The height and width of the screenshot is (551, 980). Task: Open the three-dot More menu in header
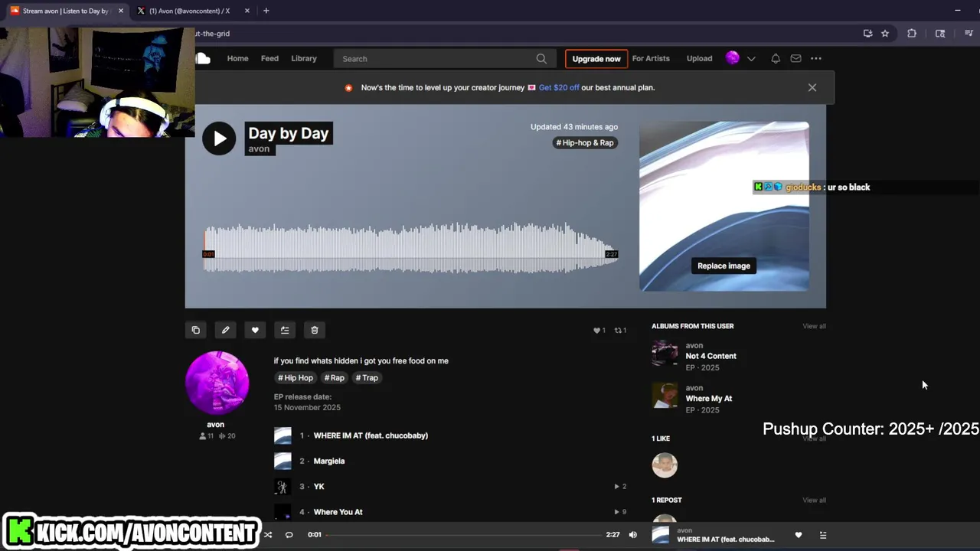[x=816, y=58]
